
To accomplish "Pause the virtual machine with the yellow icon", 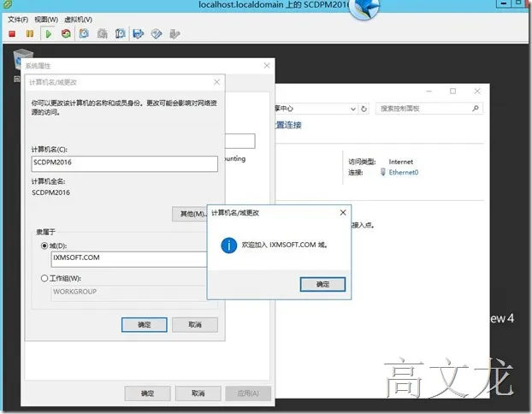I will pos(30,33).
